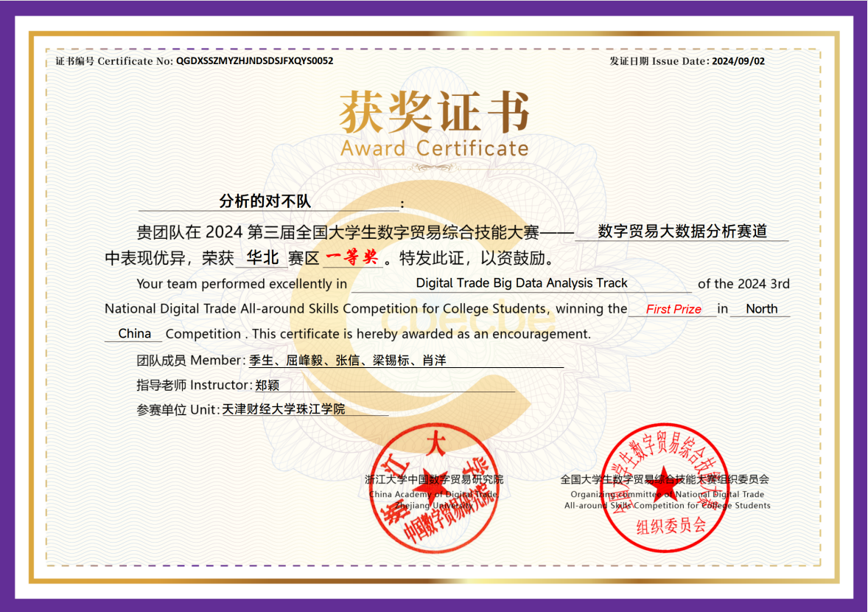
Task: Click 浙江大学中国数字贸易研究院 issuer text
Action: (434, 479)
